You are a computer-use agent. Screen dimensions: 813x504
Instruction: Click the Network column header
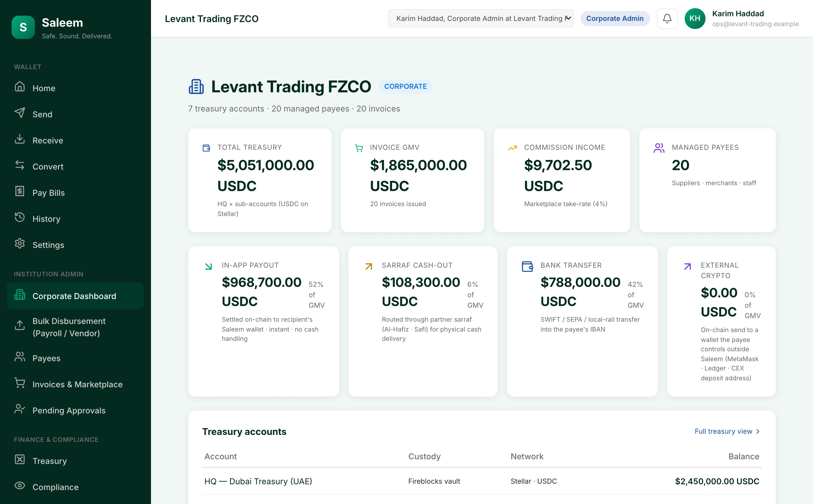527,456
